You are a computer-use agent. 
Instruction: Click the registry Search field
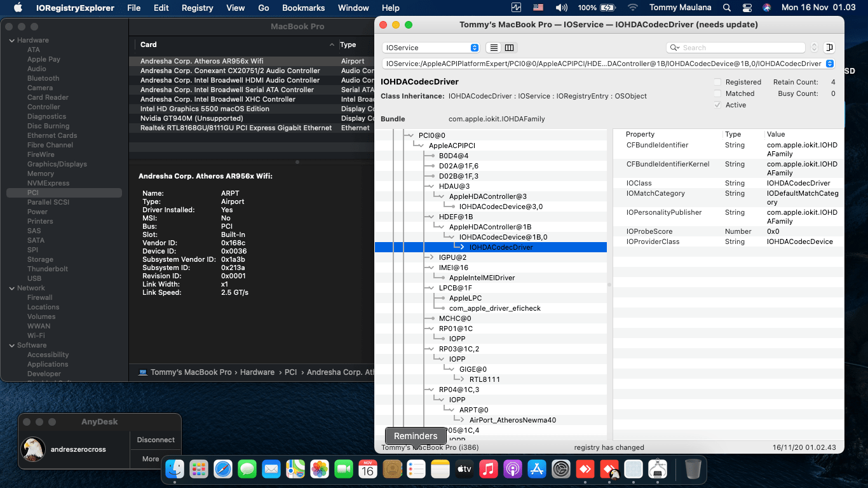736,48
